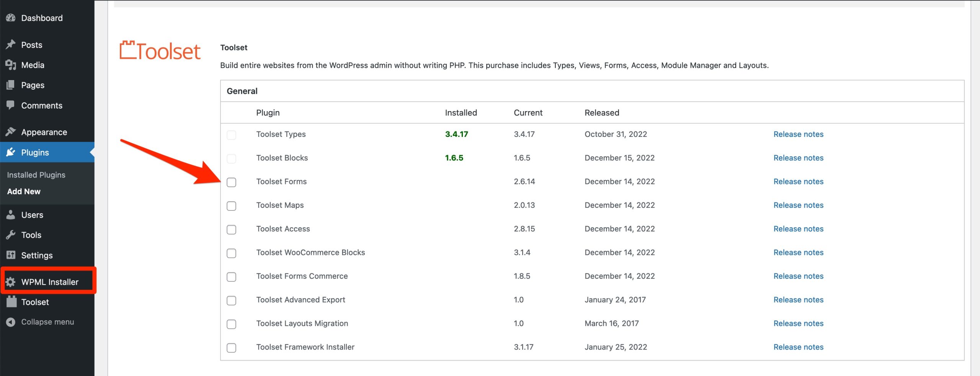Image resolution: width=980 pixels, height=376 pixels.
Task: Check the Toolset Forms Commerce checkbox
Action: (231, 277)
